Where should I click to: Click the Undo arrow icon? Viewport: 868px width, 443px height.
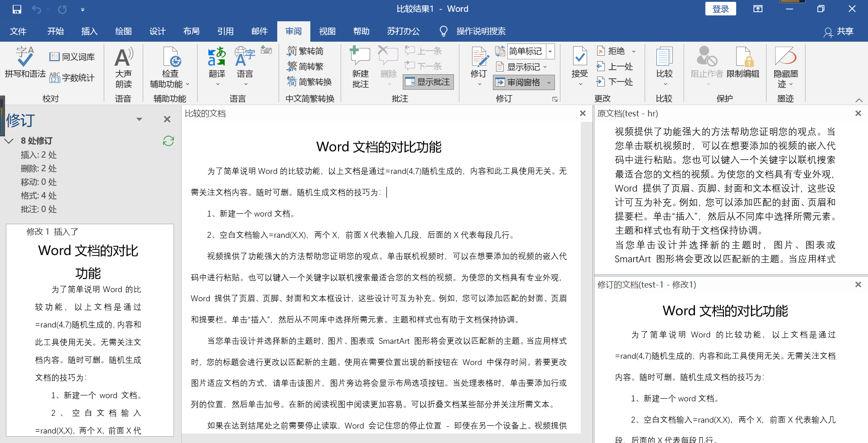pyautogui.click(x=37, y=9)
